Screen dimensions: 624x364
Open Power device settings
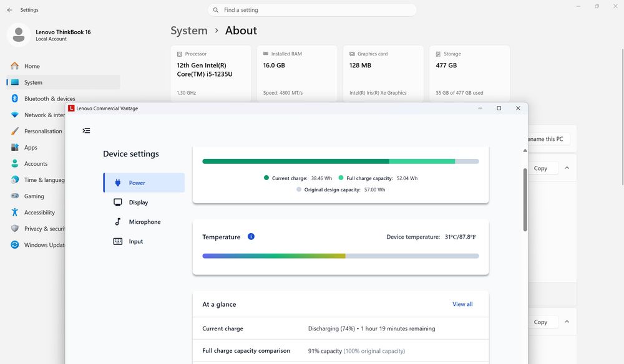144,183
